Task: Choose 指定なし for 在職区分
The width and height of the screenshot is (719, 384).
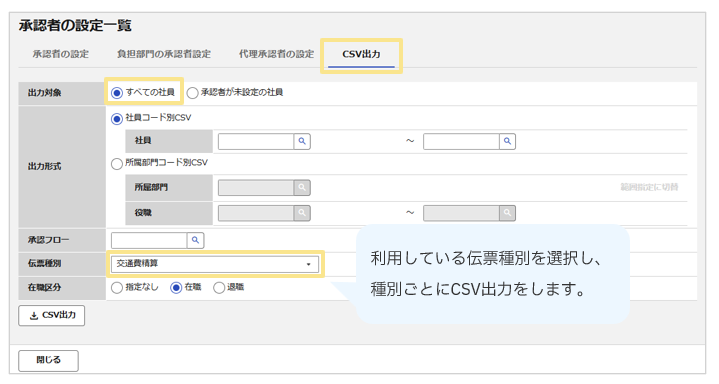Action: (117, 288)
